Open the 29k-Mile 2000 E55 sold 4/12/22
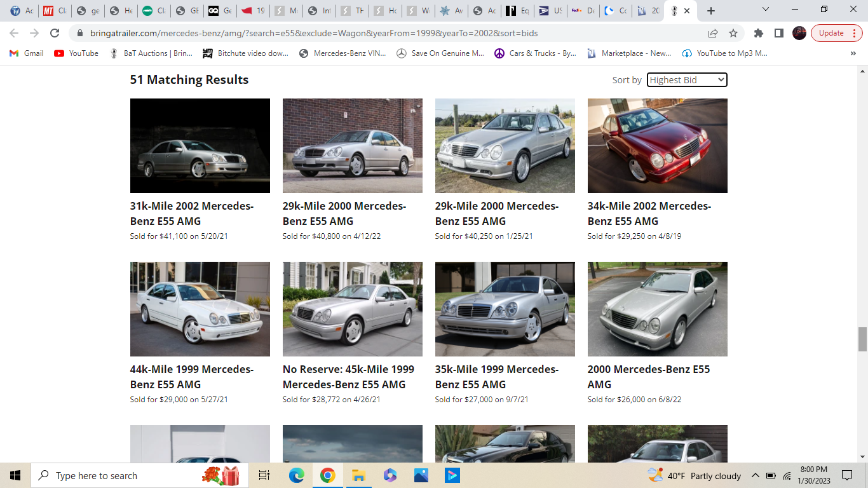868x488 pixels. 344,213
